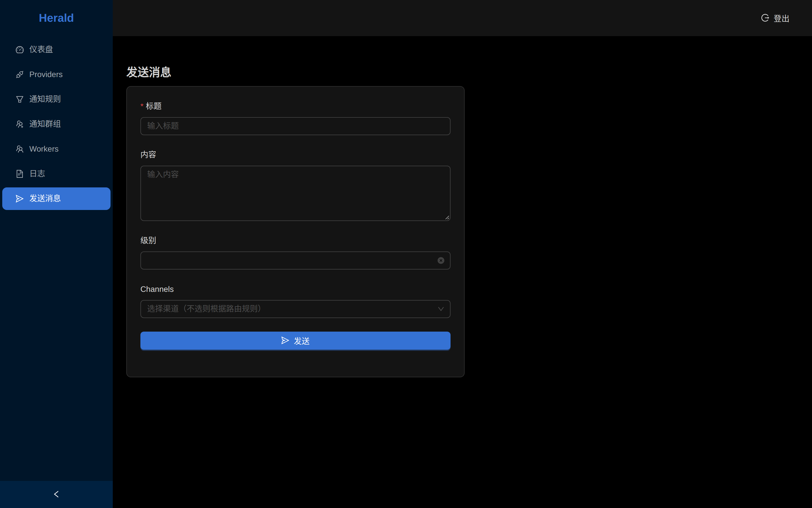Viewport: 812px width, 508px height.
Task: Clear the 级别 field with the x icon
Action: pos(441,260)
